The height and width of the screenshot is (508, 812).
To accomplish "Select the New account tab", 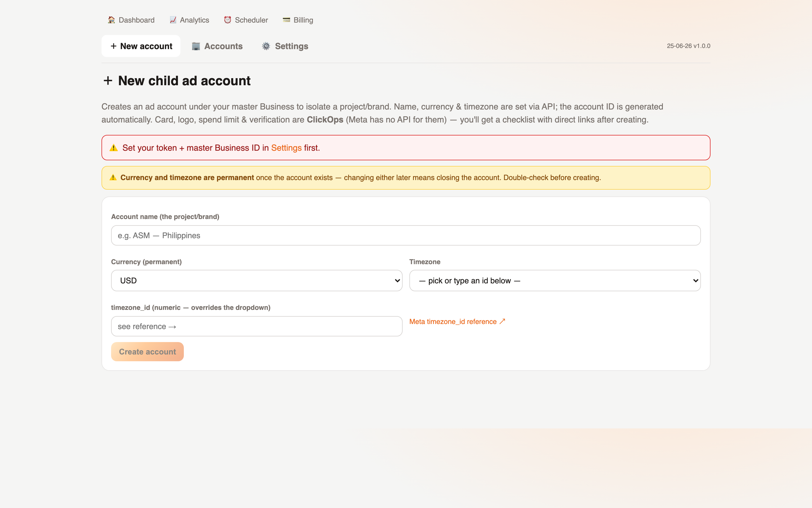I will [x=141, y=46].
